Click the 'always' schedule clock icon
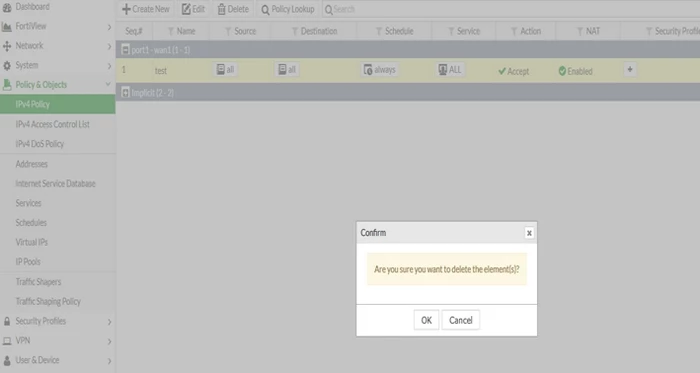This screenshot has height=373, width=700. [368, 70]
